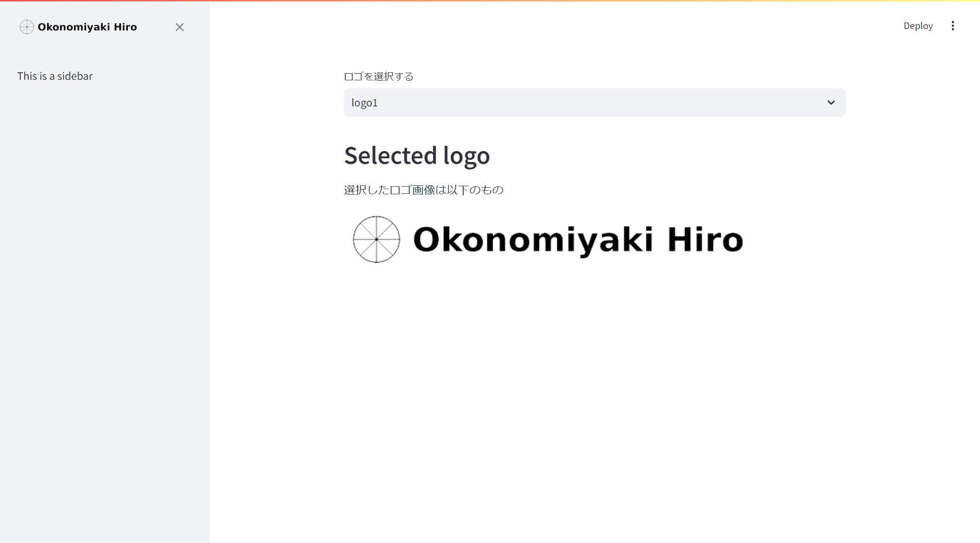The height and width of the screenshot is (543, 980).
Task: Close the sidebar with the X icon
Action: click(x=179, y=27)
